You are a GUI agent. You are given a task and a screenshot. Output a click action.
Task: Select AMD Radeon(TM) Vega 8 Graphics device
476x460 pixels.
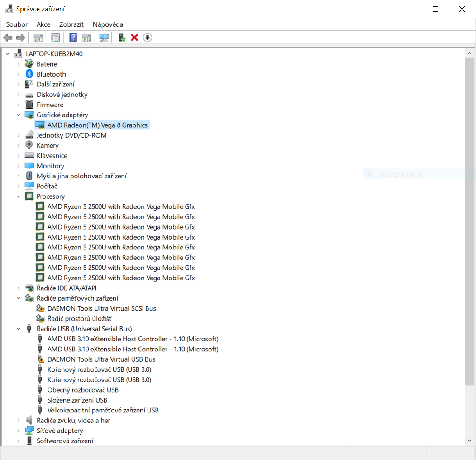97,125
